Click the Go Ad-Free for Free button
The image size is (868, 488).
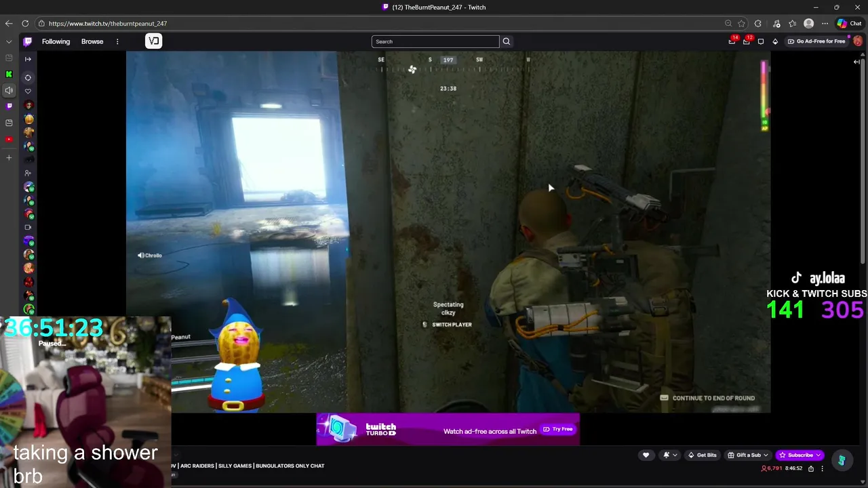tap(816, 41)
